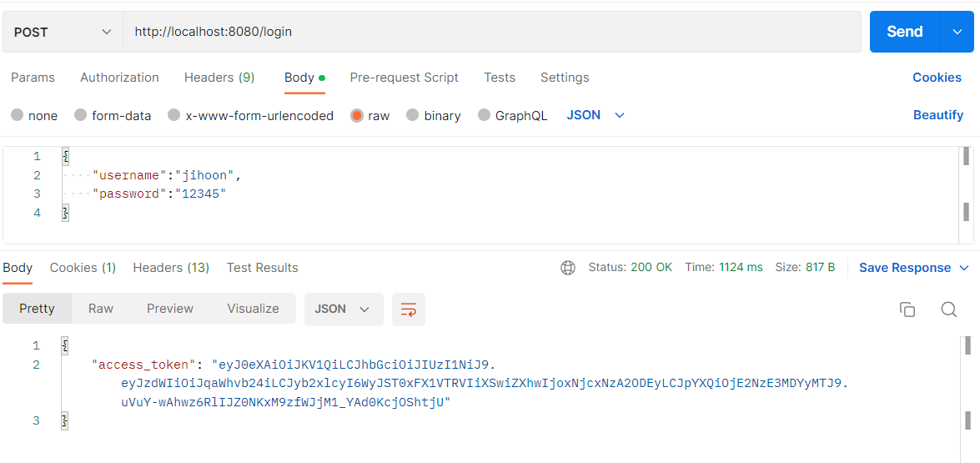Viewport: 980px width, 463px height.
Task: Click the "12345" password value
Action: (x=200, y=194)
